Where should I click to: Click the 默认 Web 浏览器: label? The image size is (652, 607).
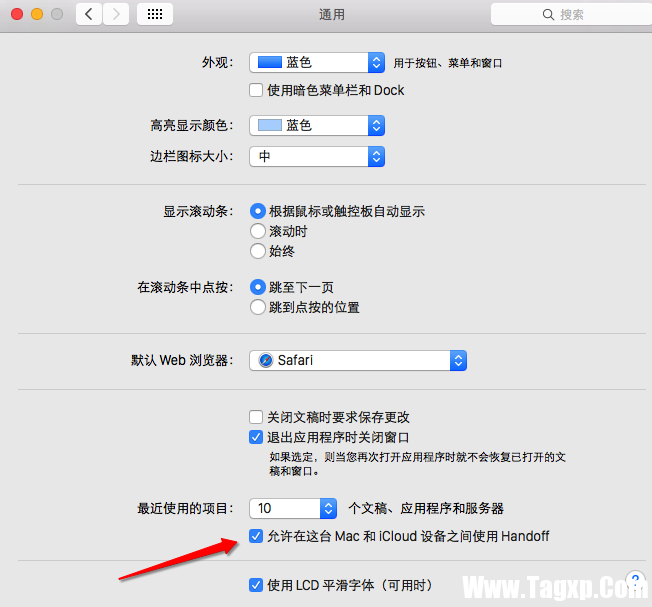(x=182, y=360)
